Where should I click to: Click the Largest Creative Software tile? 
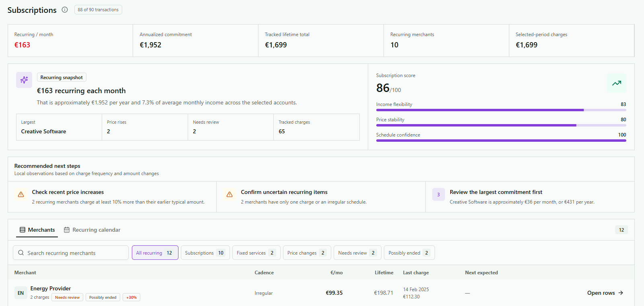coord(59,127)
